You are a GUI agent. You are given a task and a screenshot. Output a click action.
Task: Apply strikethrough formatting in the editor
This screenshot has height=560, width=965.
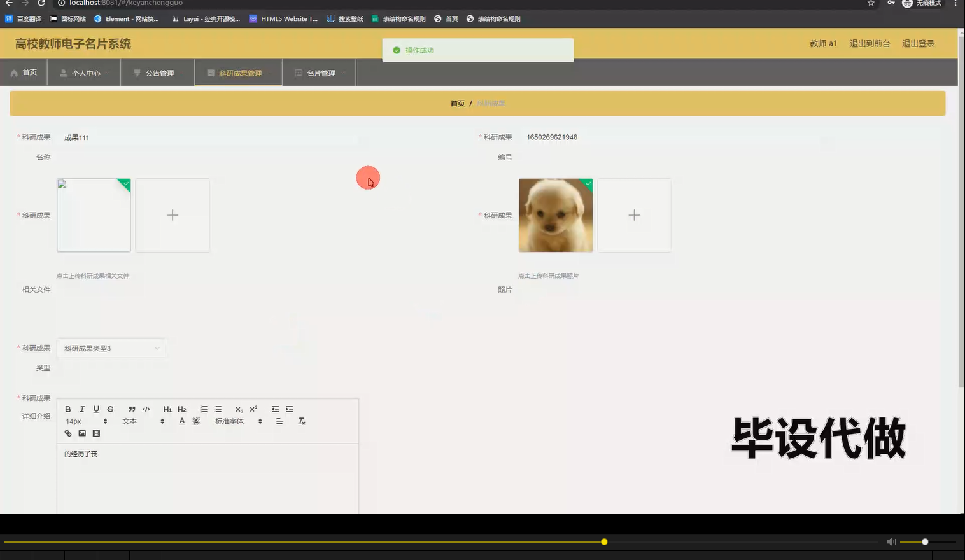click(110, 409)
